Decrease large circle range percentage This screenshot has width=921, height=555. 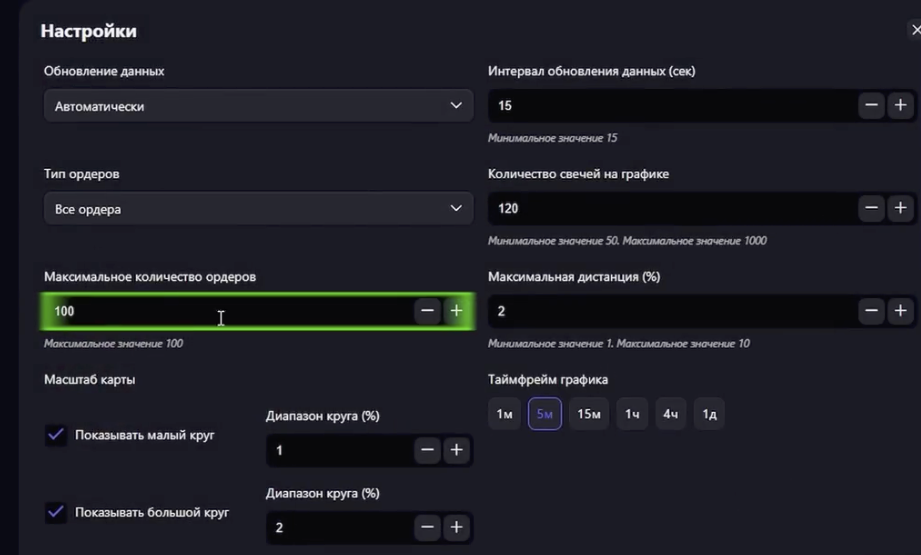(x=428, y=527)
